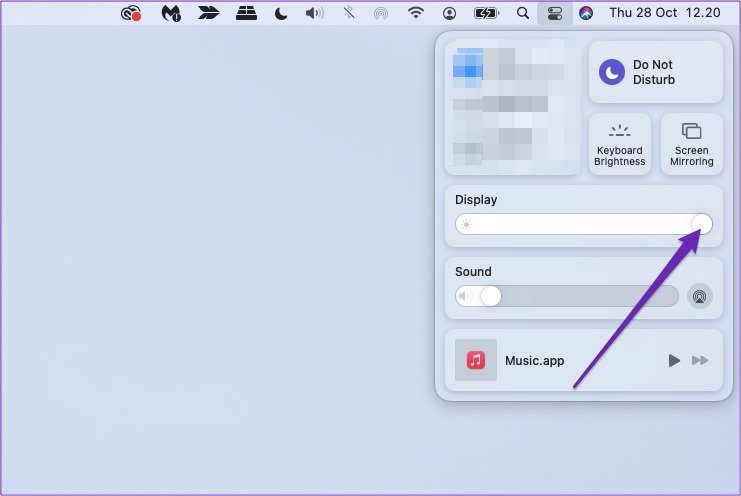Toggle the Do Not Disturb button

coord(656,72)
